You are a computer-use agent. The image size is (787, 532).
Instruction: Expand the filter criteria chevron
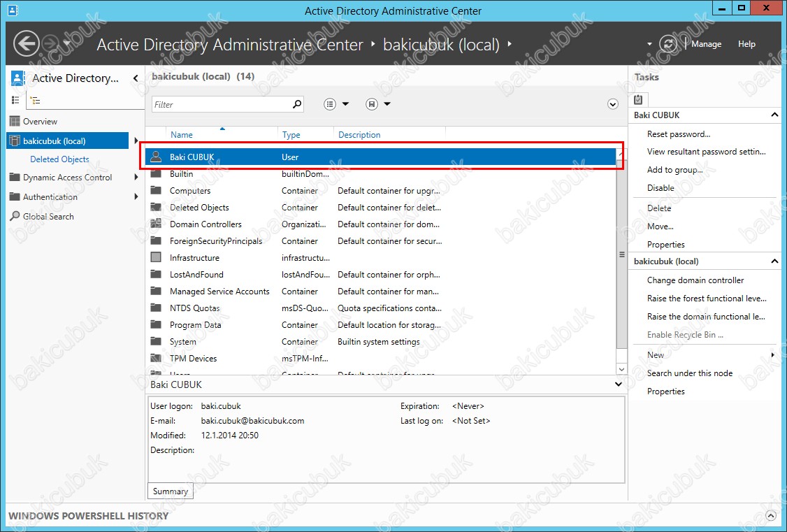click(x=613, y=104)
